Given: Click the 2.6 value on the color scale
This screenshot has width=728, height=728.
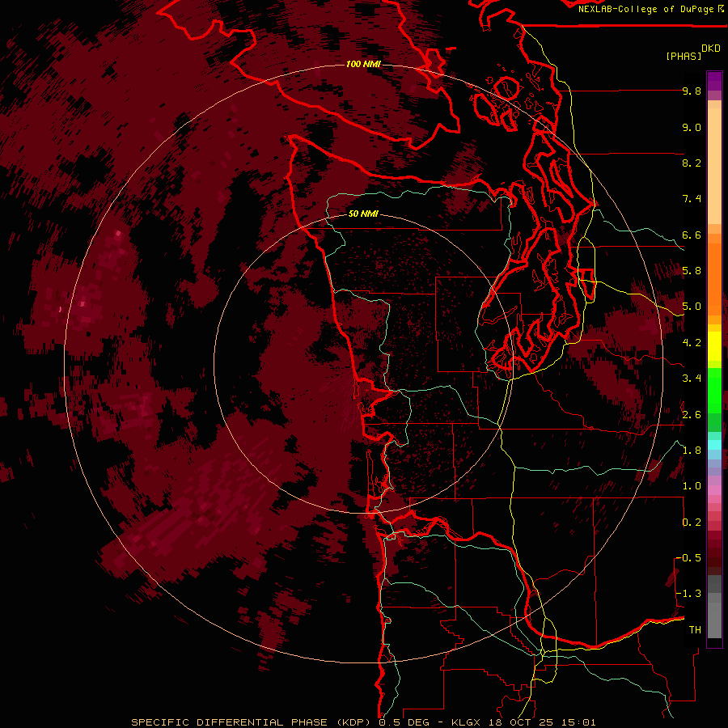Looking at the screenshot, I should [692, 414].
